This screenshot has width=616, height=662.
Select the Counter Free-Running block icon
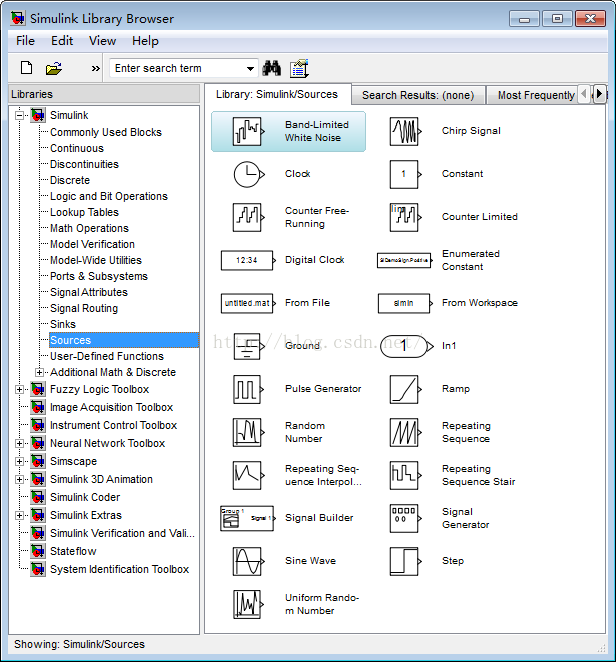click(x=249, y=217)
